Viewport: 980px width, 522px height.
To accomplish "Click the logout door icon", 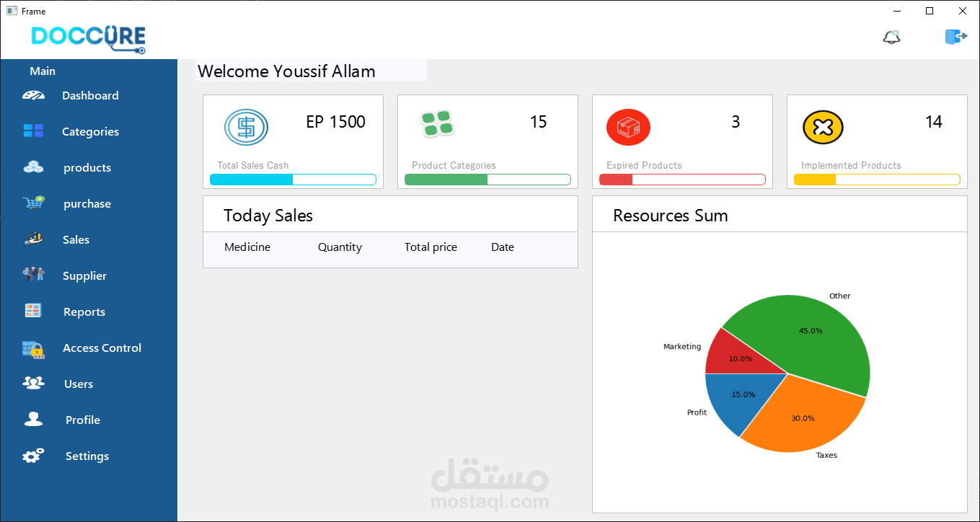I will 955,37.
